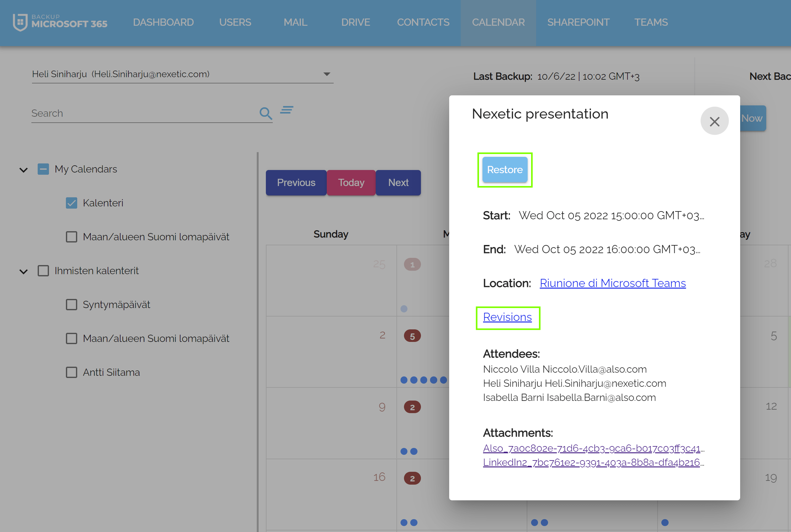Toggle the My Calendars group checkbox

tap(43, 169)
